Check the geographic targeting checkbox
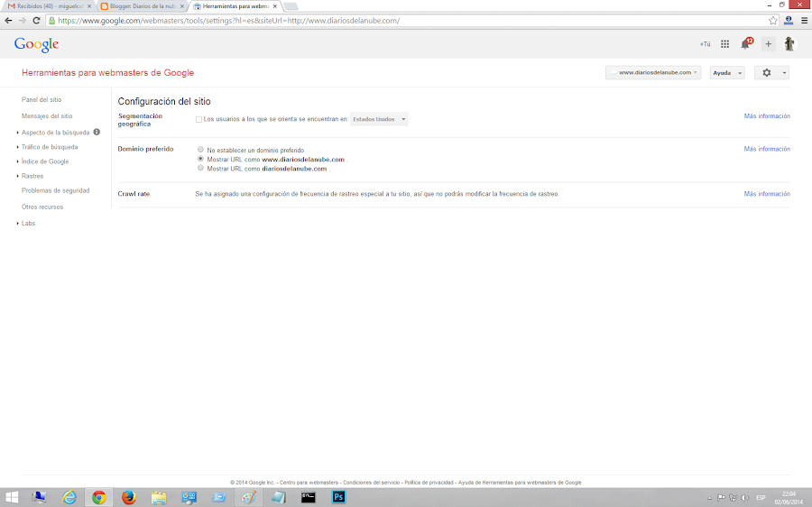 coord(198,119)
